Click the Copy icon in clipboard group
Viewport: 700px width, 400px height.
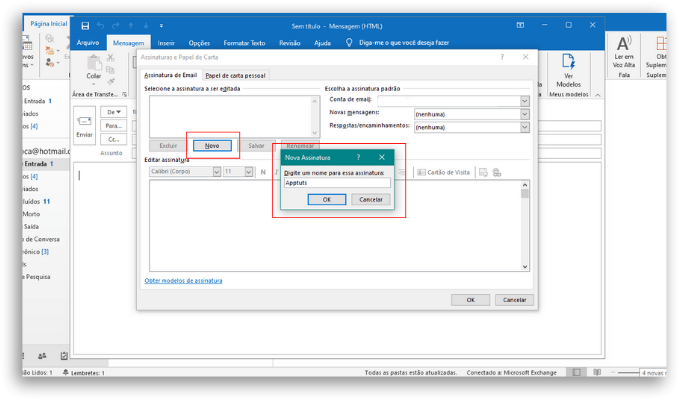pos(110,70)
